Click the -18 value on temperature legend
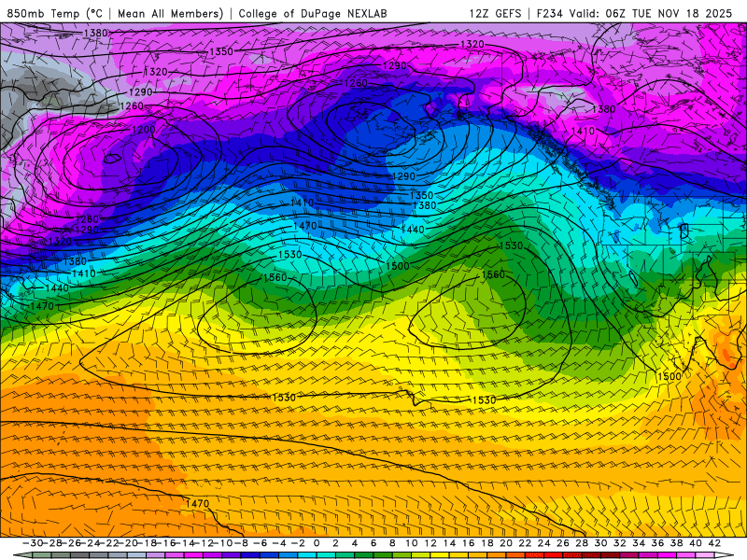The width and height of the screenshot is (747, 560). coord(148,543)
